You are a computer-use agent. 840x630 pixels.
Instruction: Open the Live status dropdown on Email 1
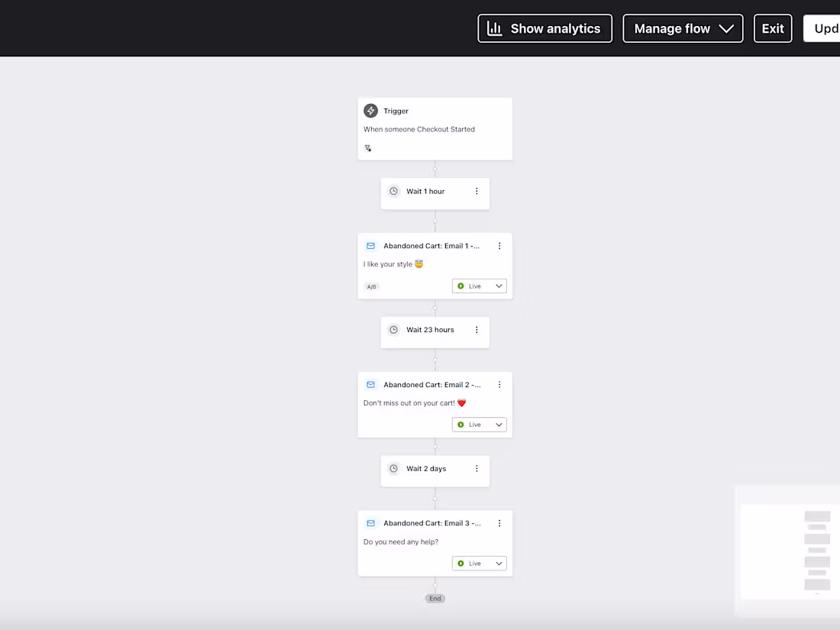[479, 286]
